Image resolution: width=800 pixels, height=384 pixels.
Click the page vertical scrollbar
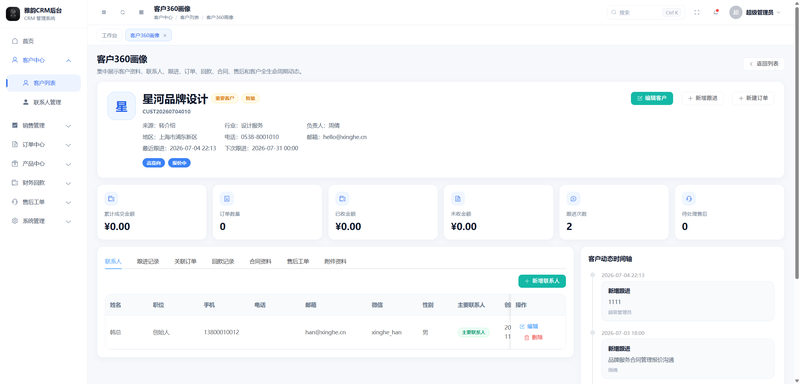(x=797, y=143)
